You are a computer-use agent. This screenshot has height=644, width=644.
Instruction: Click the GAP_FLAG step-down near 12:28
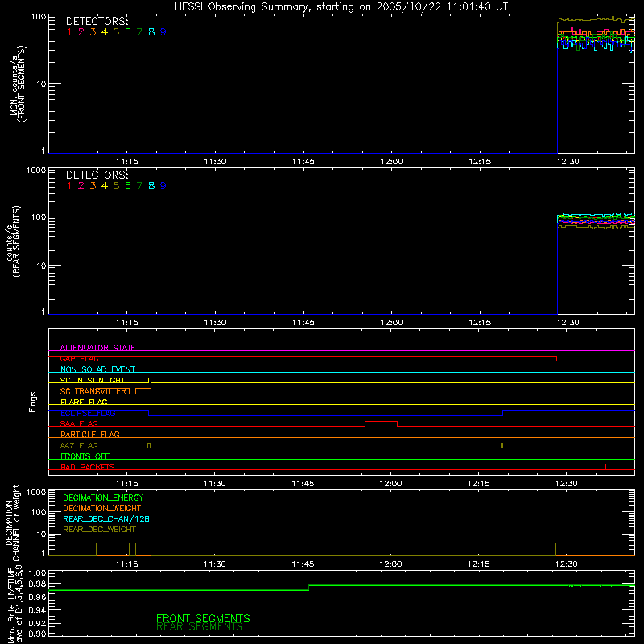coord(556,358)
